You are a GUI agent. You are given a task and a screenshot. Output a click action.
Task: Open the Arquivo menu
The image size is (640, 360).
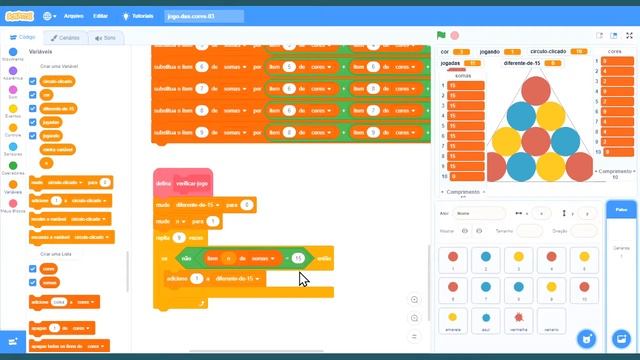pyautogui.click(x=73, y=16)
